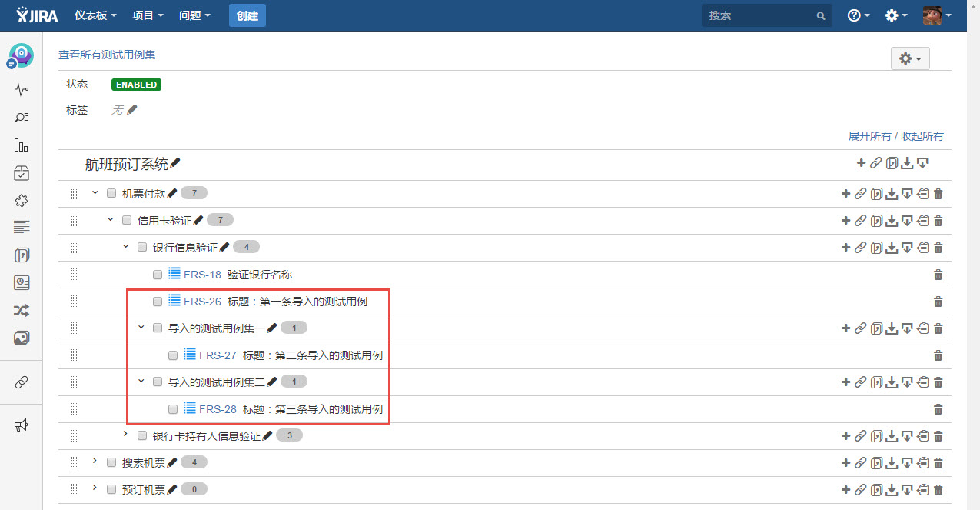This screenshot has width=980, height=510.
Task: Open the issue search sidebar icon
Action: click(x=22, y=118)
